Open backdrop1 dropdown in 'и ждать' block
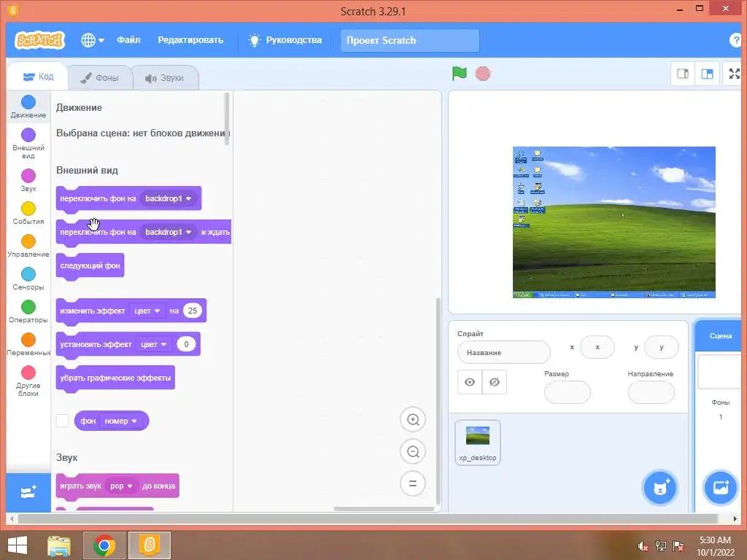Viewport: 747px width, 560px height. pos(169,232)
